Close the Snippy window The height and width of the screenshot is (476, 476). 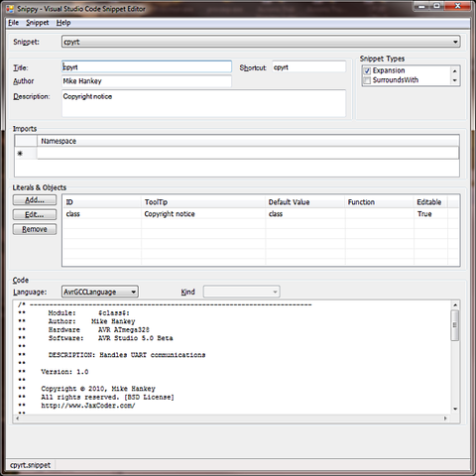[458, 6]
